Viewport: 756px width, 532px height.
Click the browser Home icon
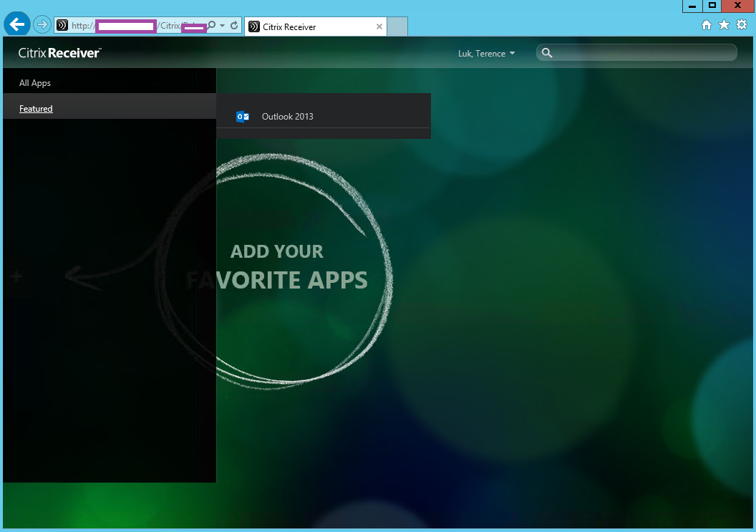coord(707,25)
